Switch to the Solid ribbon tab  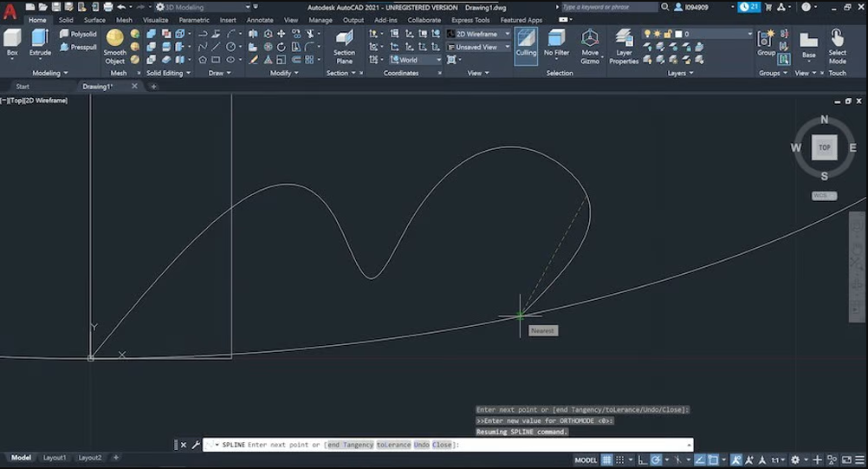coord(66,20)
